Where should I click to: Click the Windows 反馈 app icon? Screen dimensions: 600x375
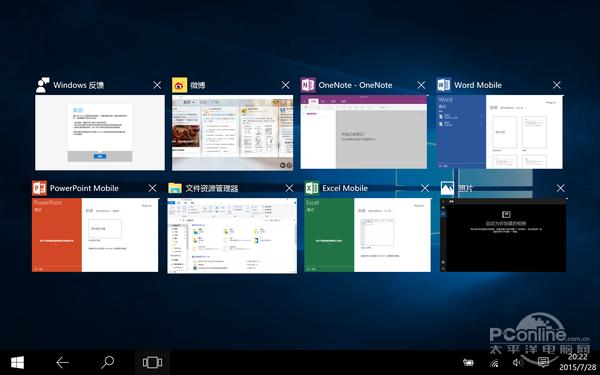click(42, 85)
